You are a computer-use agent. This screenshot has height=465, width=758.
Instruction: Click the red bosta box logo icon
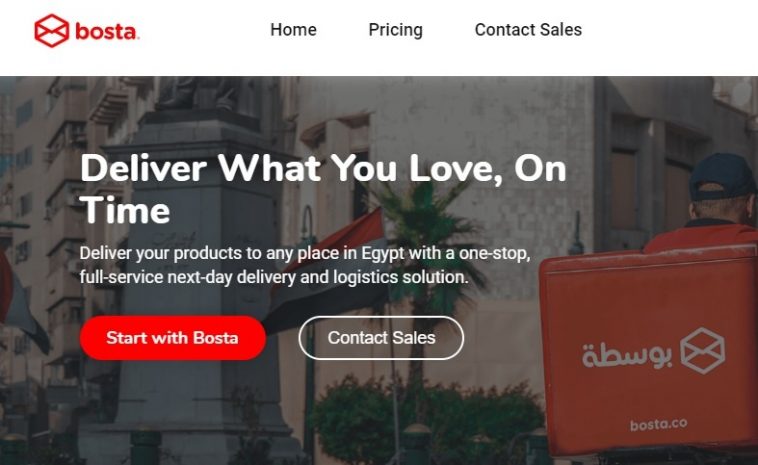point(52,30)
